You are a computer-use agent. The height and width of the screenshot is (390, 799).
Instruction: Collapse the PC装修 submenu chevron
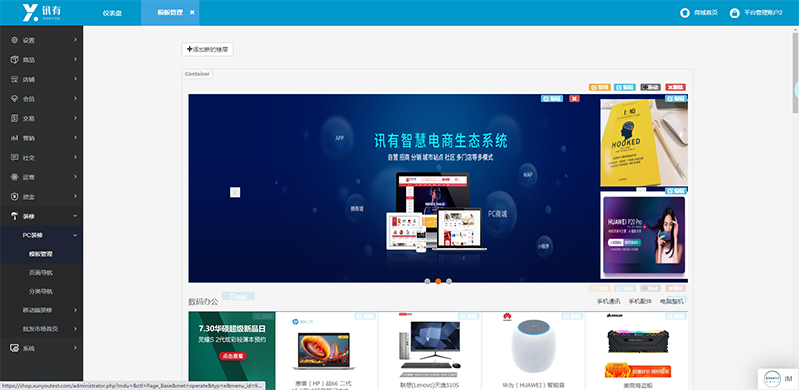[x=75, y=235]
